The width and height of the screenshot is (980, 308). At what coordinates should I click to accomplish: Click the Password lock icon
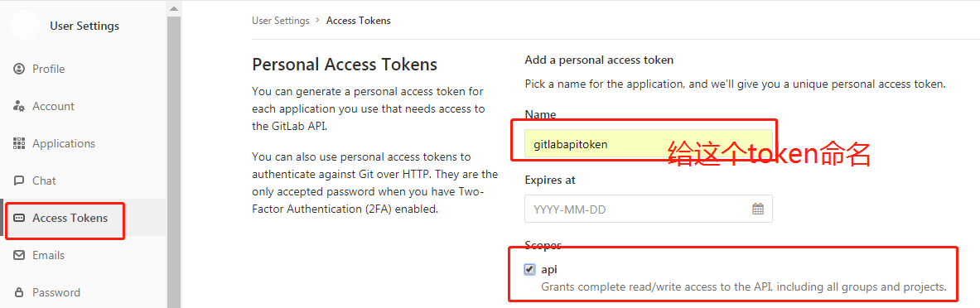pos(19,292)
